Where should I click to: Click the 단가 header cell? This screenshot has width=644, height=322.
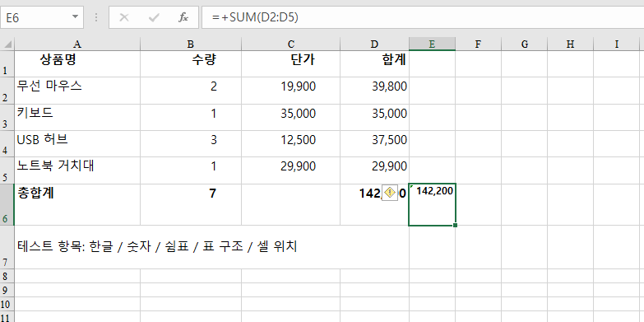(x=291, y=63)
